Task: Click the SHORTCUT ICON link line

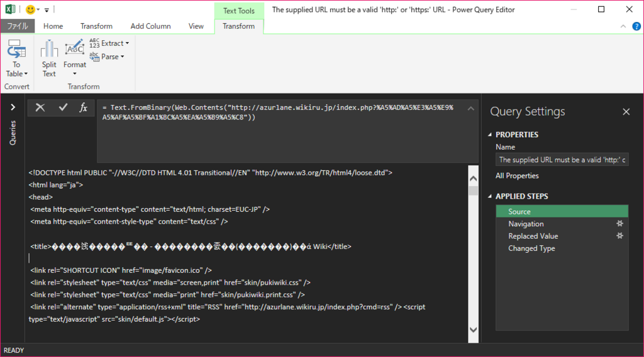Action: pyautogui.click(x=121, y=270)
